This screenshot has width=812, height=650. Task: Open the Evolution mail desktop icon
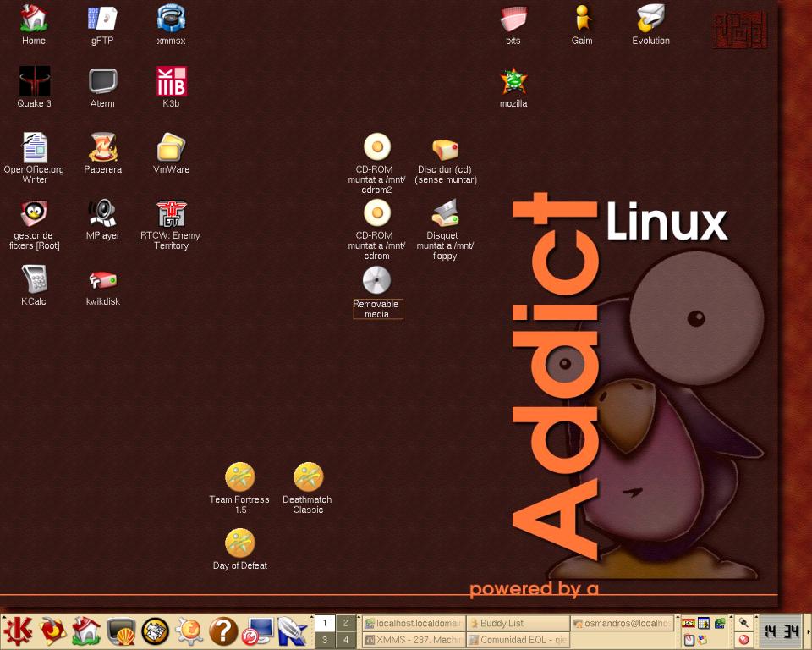[650, 19]
